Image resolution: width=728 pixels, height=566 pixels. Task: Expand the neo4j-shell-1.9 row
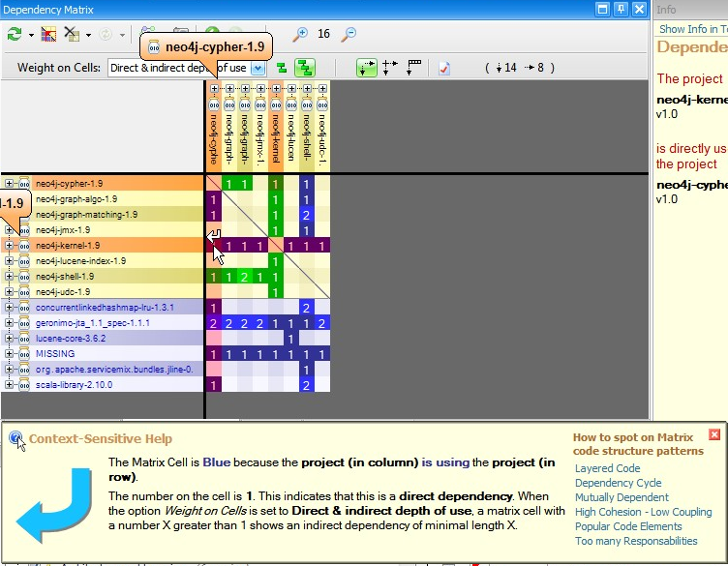pos(9,276)
